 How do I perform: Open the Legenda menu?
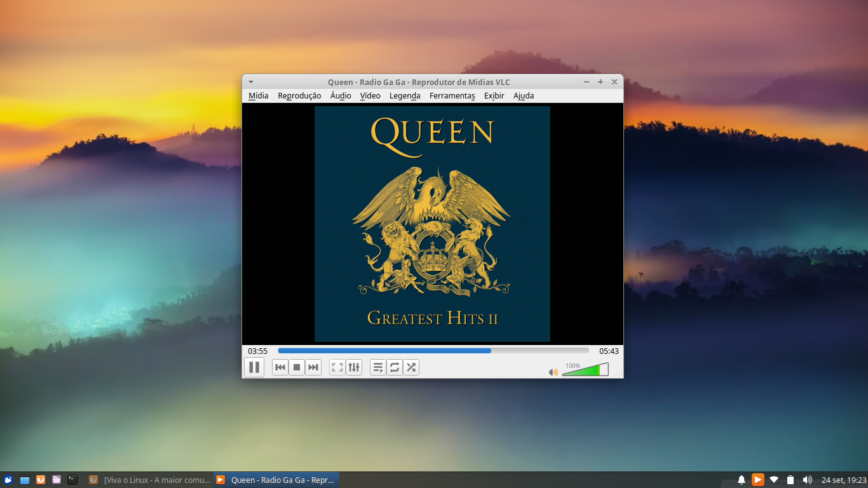(x=405, y=96)
